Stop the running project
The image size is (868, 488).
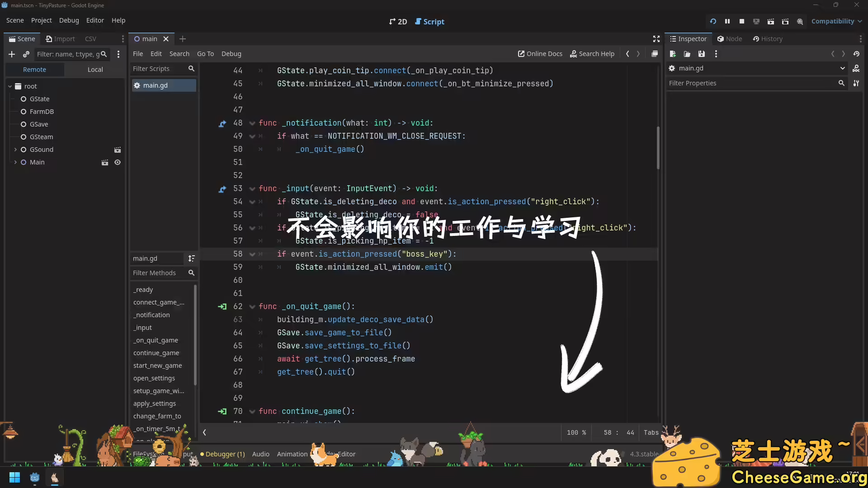742,21
